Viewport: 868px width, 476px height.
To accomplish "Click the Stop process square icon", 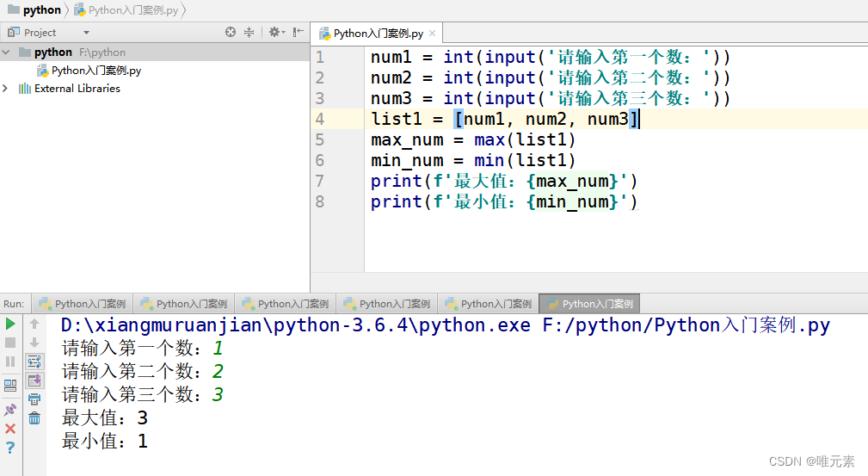I will (x=10, y=343).
